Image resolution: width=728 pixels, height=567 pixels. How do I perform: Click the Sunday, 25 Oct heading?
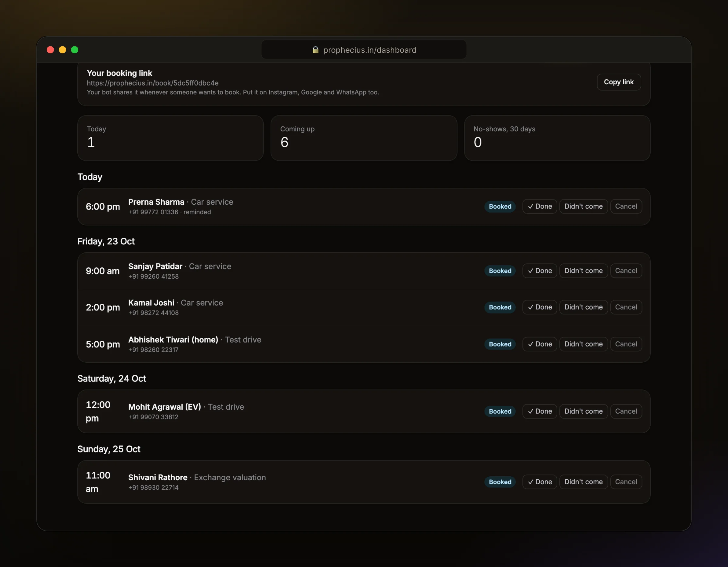(109, 449)
